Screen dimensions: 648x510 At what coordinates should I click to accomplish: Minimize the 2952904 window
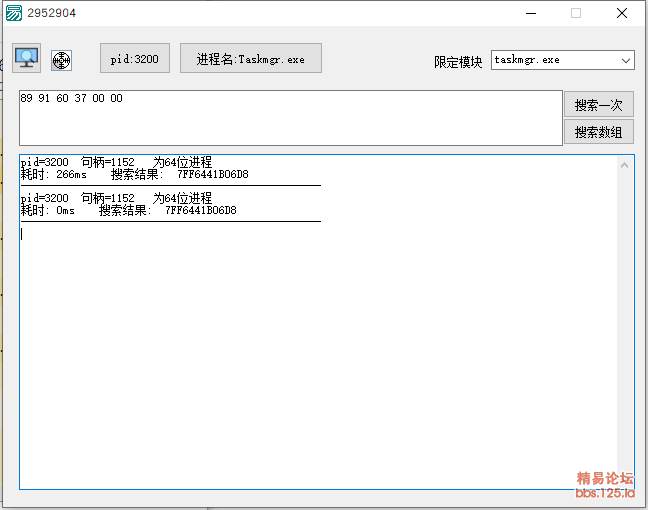coord(530,13)
